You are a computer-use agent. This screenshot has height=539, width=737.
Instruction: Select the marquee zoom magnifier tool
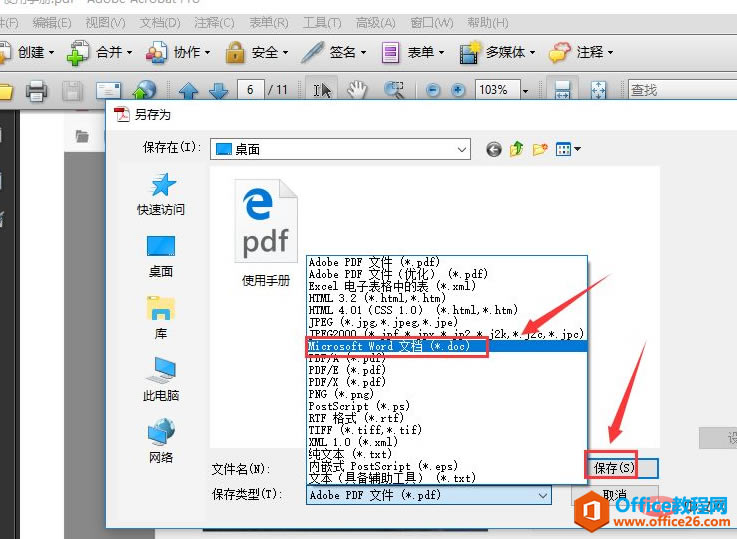(394, 90)
